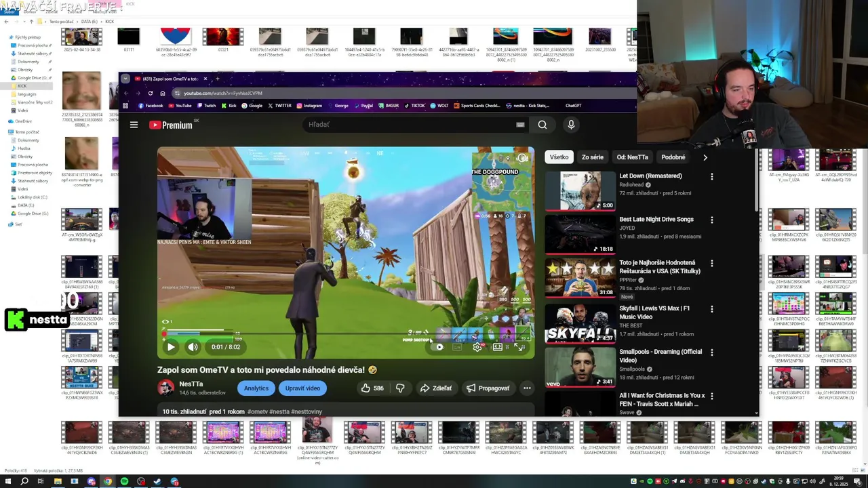The image size is (868, 488).
Task: Open video player settings gear
Action: (477, 347)
